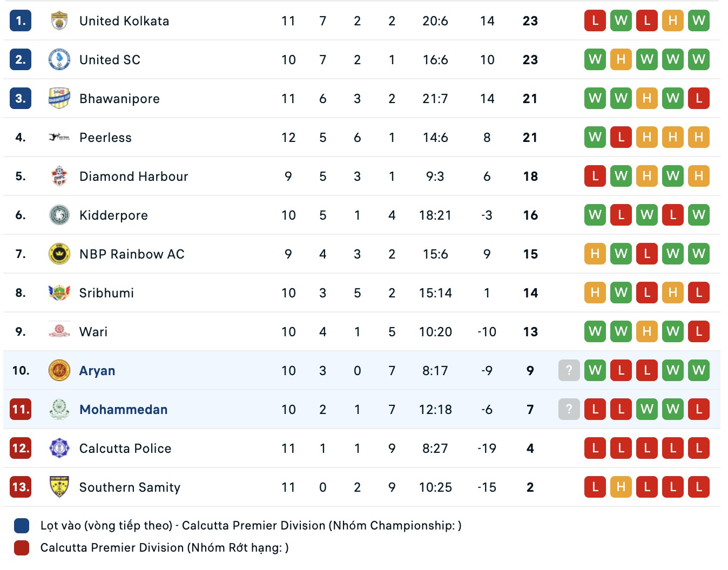Select the Kidderpore team logo
Screen dimensions: 728x570
pyautogui.click(x=59, y=215)
